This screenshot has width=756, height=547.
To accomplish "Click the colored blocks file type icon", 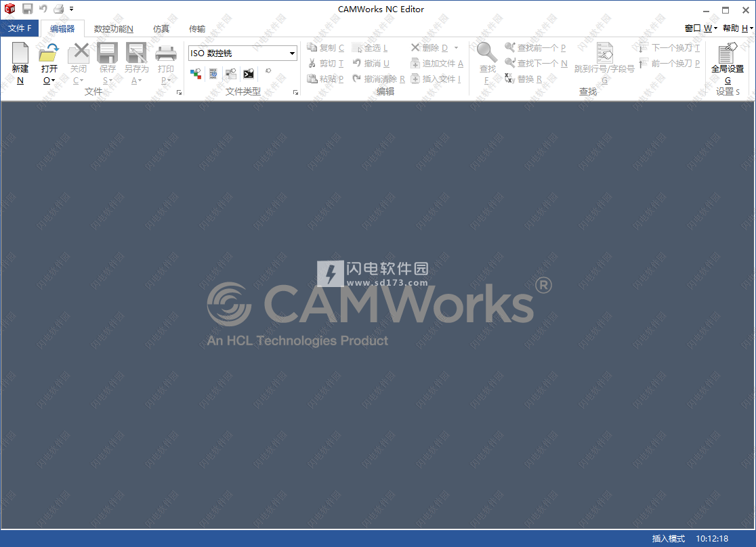I will click(196, 74).
